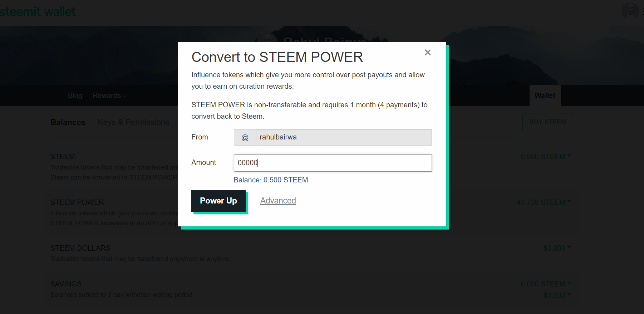The width and height of the screenshot is (644, 314).
Task: Click the SAVINGS heading
Action: (66, 284)
